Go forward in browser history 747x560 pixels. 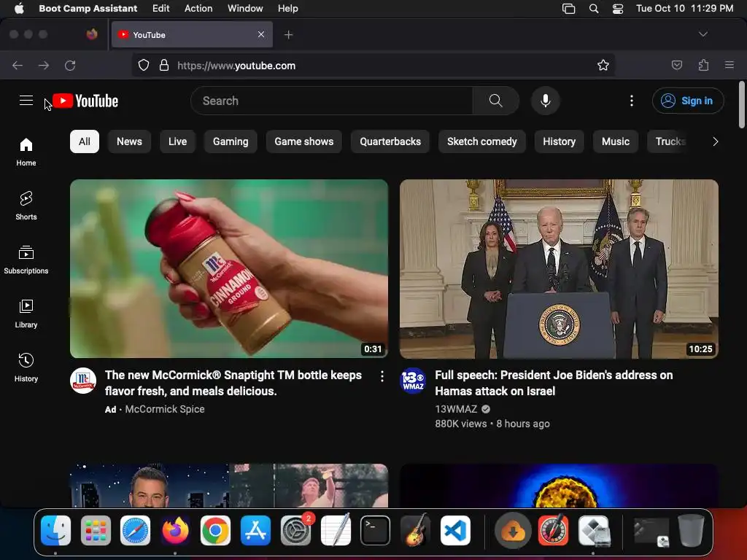pyautogui.click(x=44, y=65)
